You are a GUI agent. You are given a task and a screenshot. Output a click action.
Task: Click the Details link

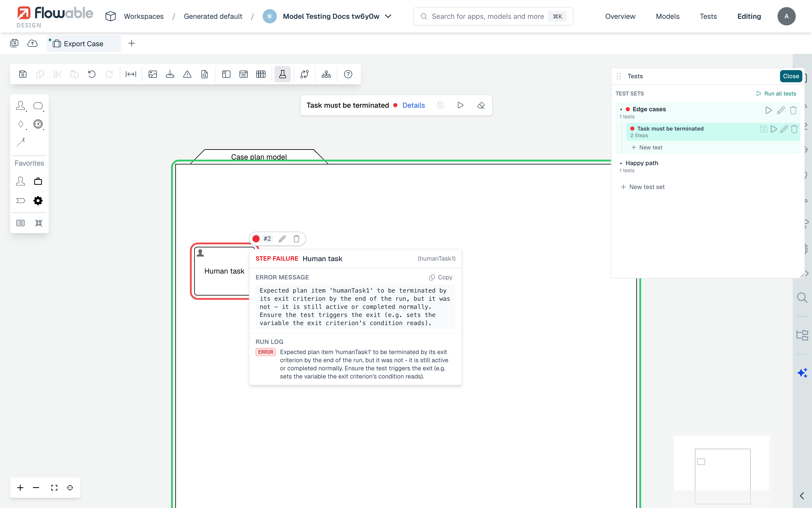(x=413, y=105)
